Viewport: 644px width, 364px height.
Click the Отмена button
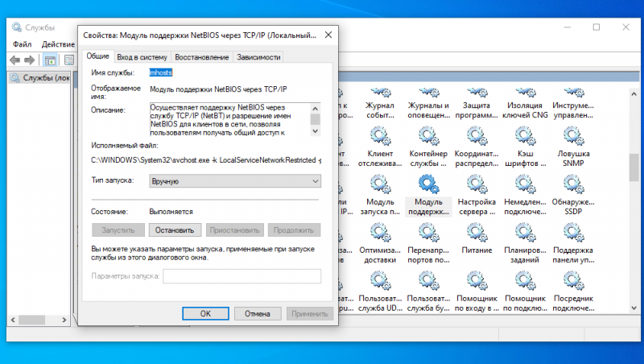(x=258, y=313)
